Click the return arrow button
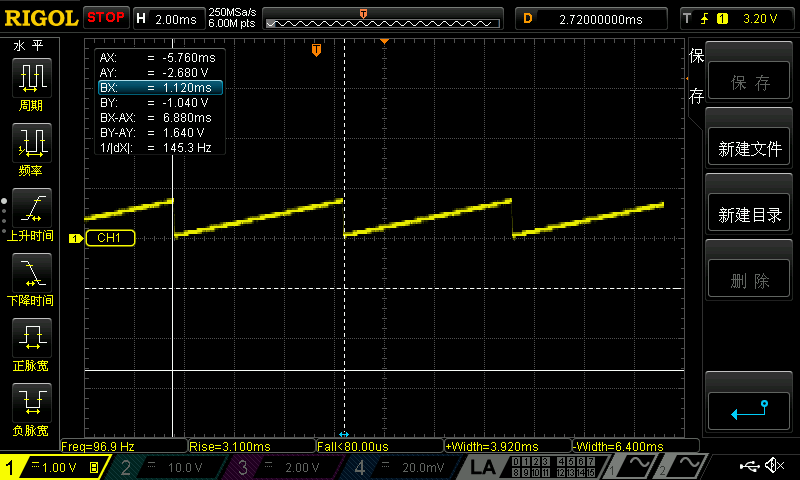This screenshot has height=480, width=800. click(749, 411)
